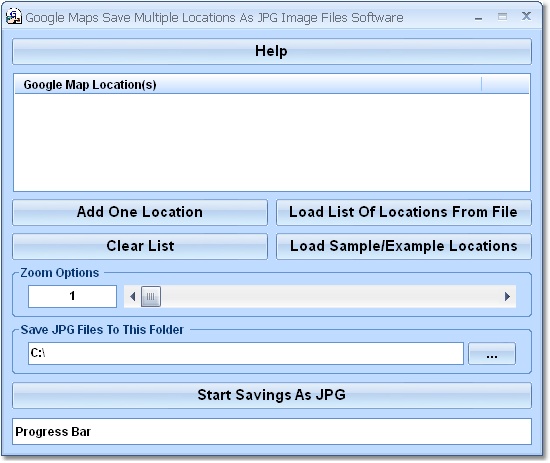Click the application icon in the title bar
This screenshot has height=463, width=550.
coord(14,16)
